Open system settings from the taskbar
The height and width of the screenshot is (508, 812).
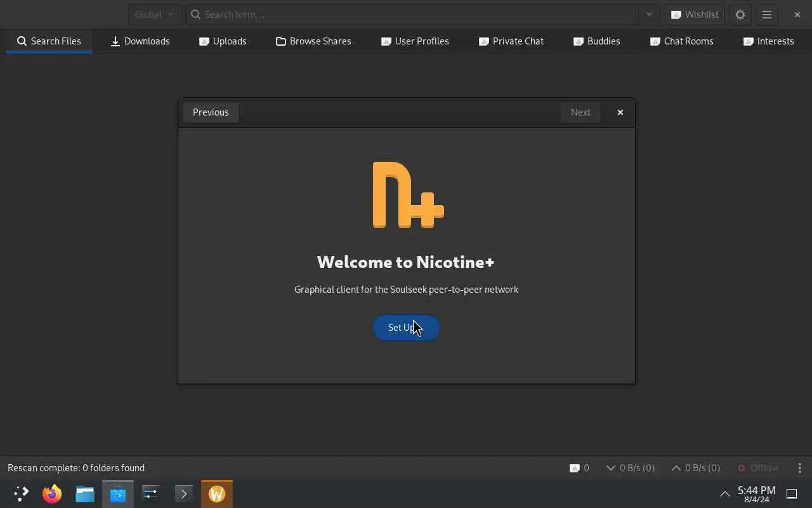[x=151, y=494]
